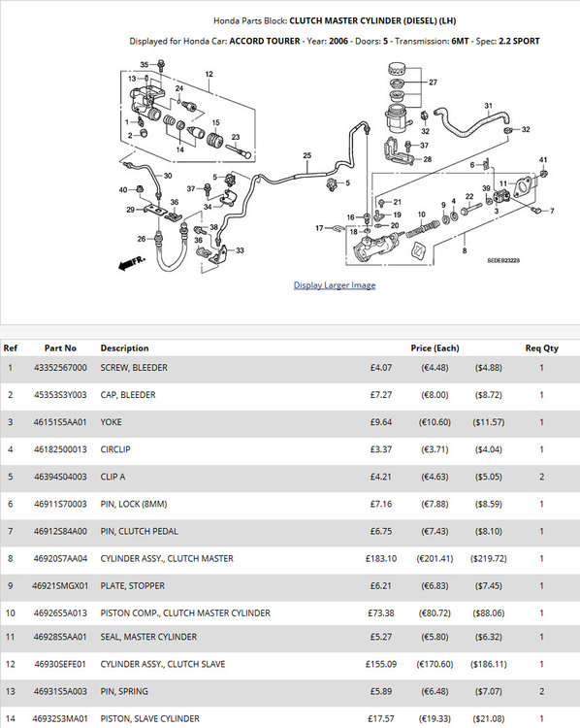Click part number 46931S5A003 for PIN, SPRING
This screenshot has width=580, height=728.
coord(60,692)
